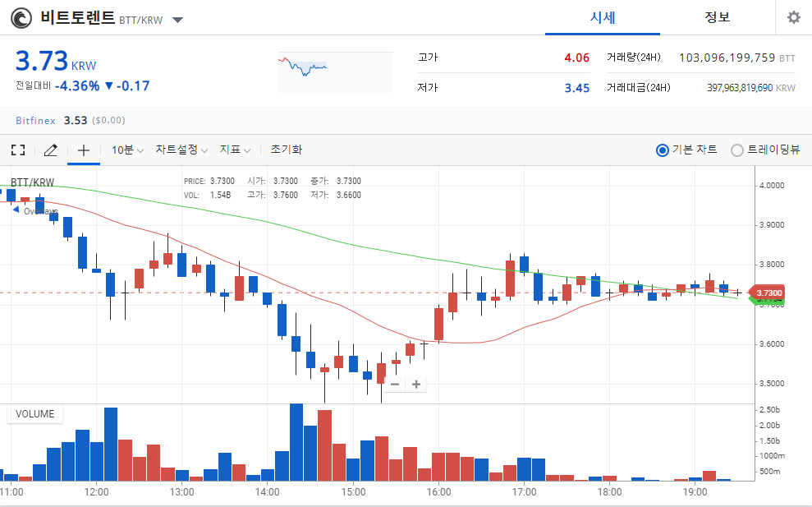The width and height of the screenshot is (812, 507).
Task: Click the 397,963,819,690 trade amount value
Action: tap(740, 88)
